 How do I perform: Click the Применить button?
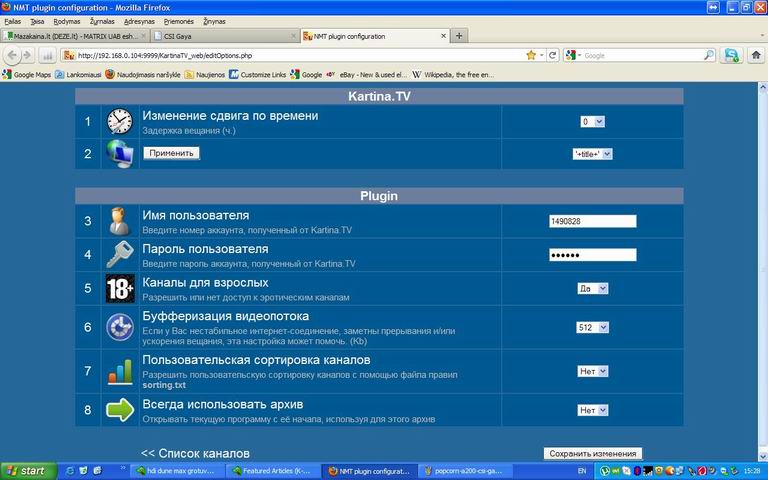click(171, 153)
